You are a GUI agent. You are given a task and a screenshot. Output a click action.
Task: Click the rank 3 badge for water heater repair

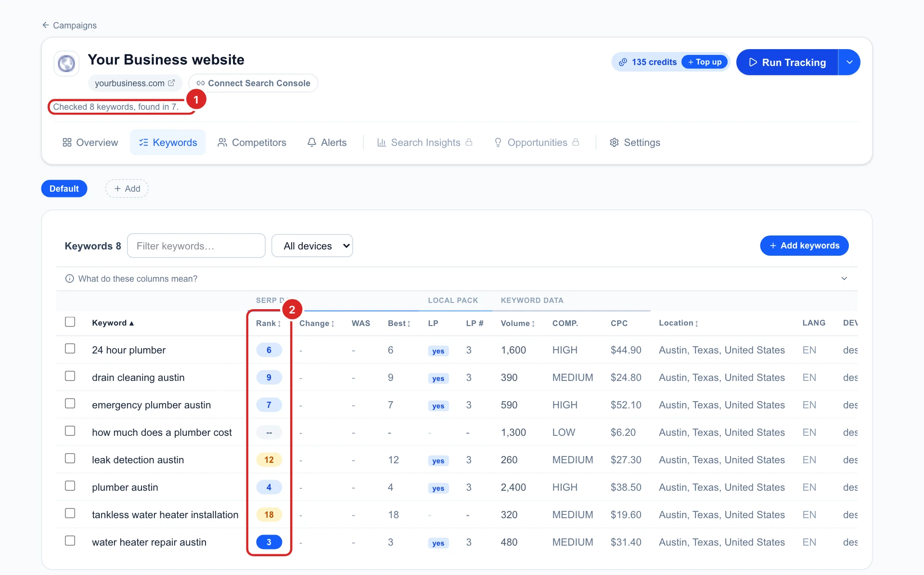click(x=269, y=542)
